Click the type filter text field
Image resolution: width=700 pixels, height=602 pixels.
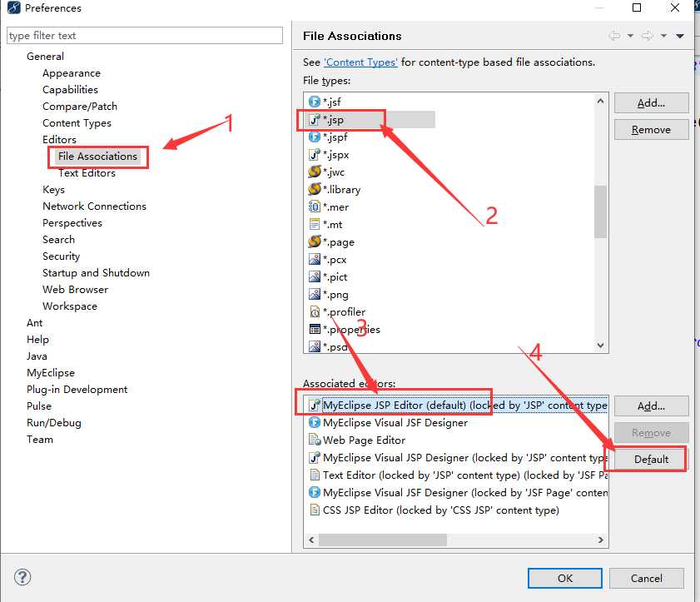(145, 35)
